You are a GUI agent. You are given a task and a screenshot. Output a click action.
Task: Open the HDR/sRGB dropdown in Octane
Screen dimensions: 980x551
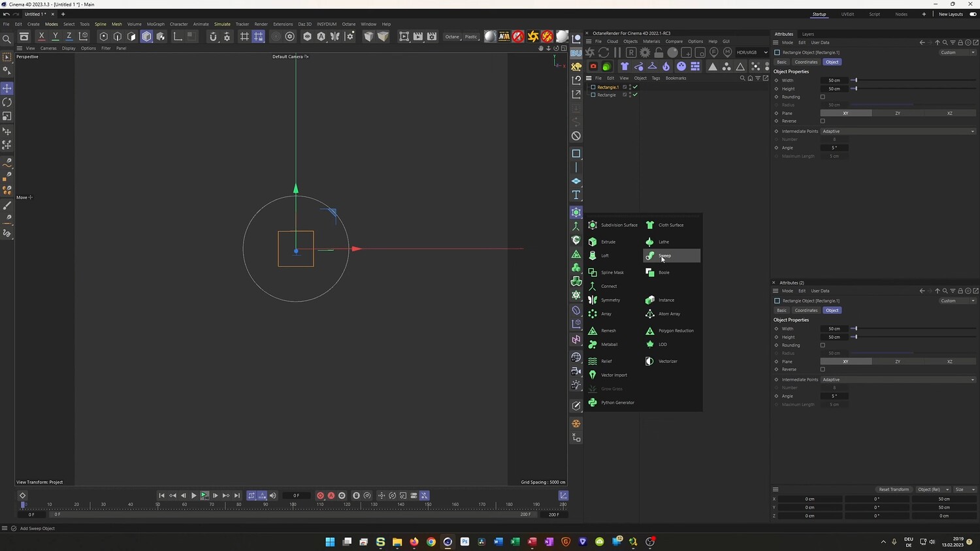click(x=752, y=52)
